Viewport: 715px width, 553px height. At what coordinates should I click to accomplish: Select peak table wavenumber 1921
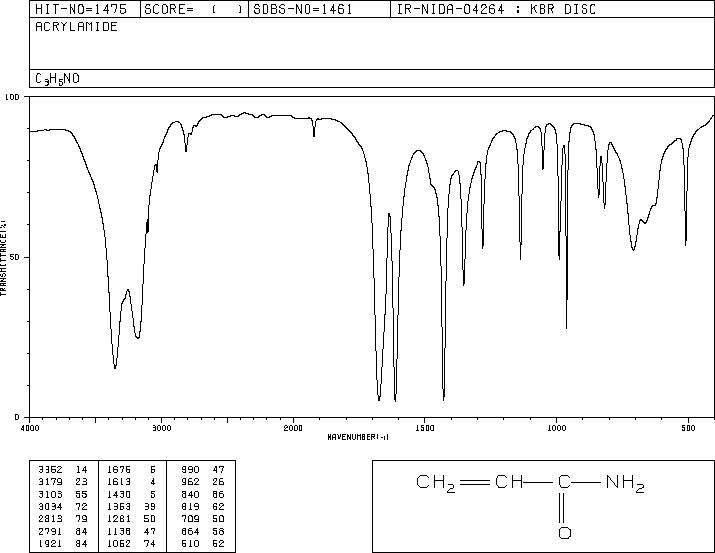click(50, 544)
